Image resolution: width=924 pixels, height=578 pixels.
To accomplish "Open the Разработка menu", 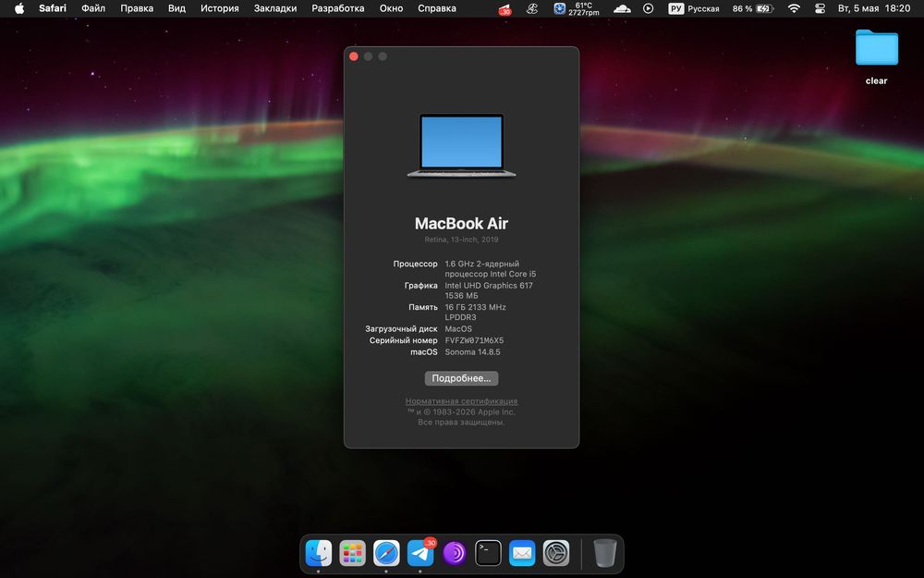I will pos(337,8).
